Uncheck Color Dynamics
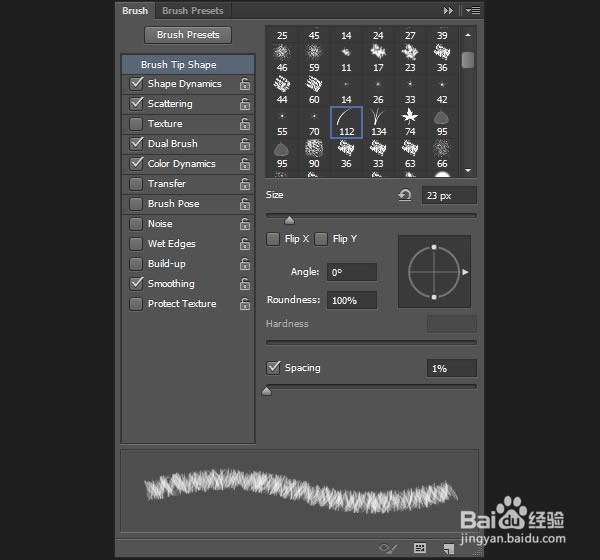 pos(136,164)
